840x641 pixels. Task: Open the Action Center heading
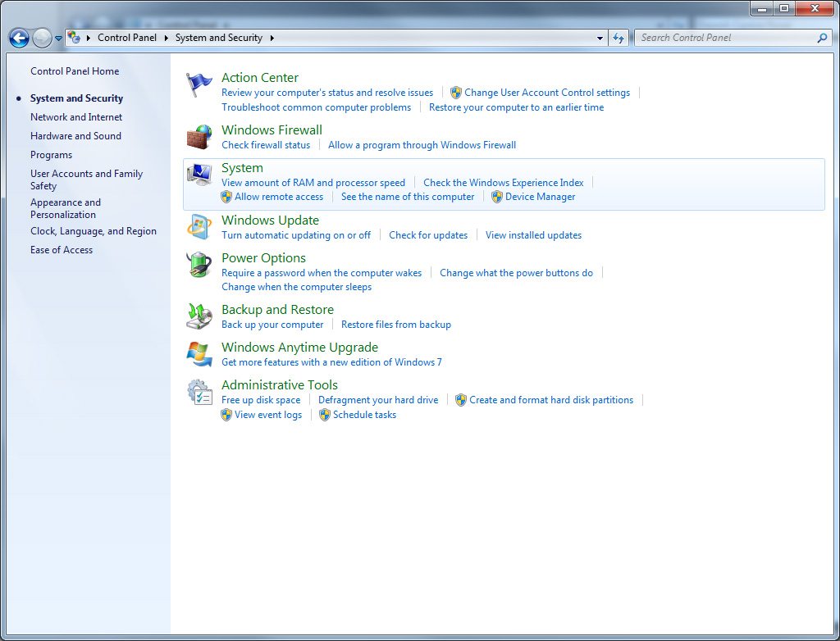[x=260, y=78]
